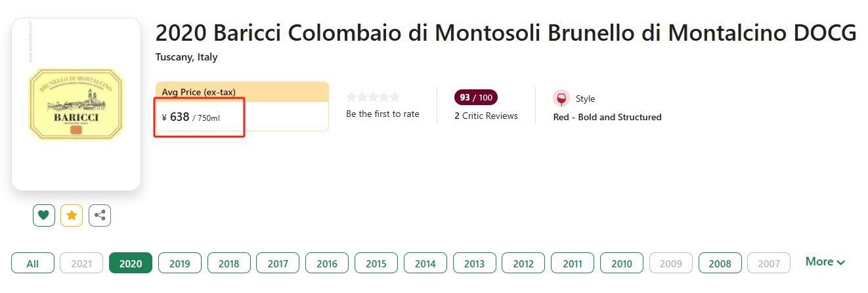This screenshot has height=293, width=868.
Task: Click the wine glass Style icon
Action: click(561, 99)
